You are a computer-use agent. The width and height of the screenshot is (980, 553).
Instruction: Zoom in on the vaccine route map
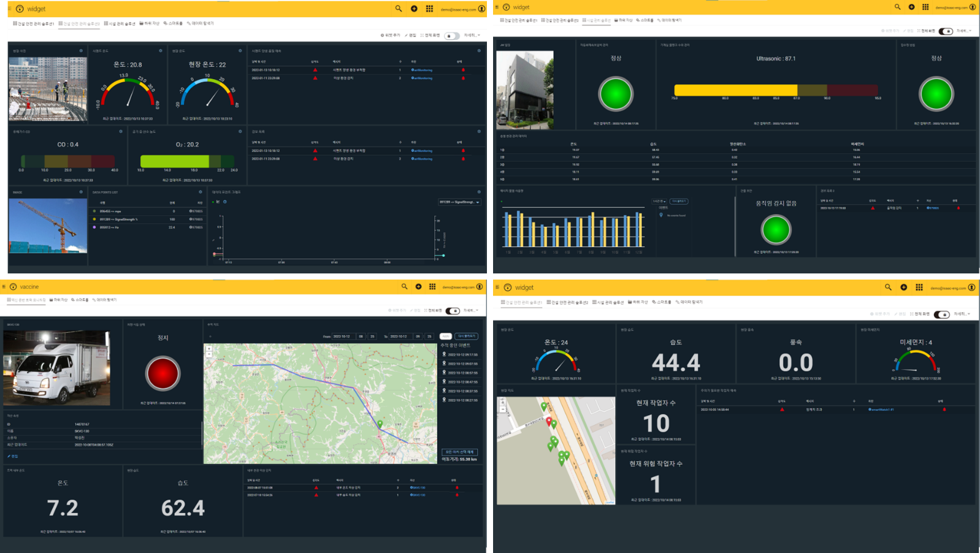[x=209, y=348]
